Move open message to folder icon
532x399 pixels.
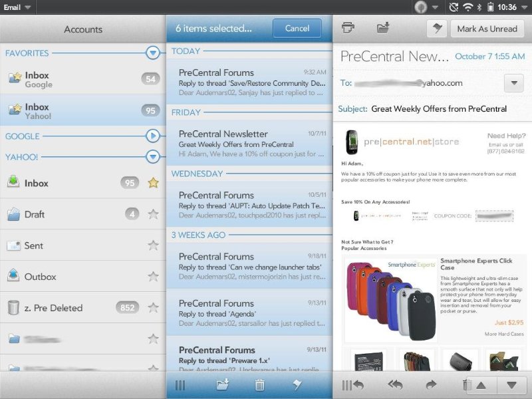pyautogui.click(x=383, y=28)
